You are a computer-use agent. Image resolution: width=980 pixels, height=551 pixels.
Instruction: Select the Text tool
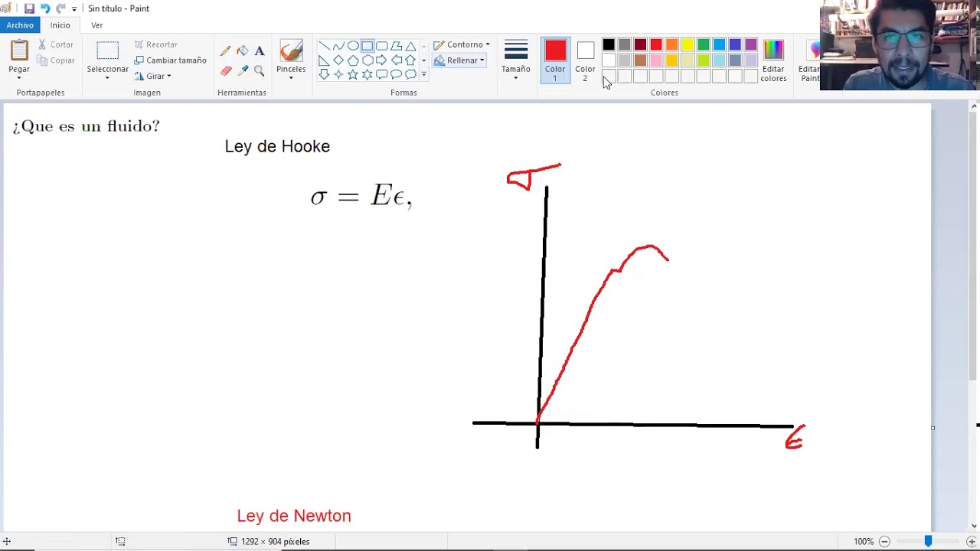260,51
